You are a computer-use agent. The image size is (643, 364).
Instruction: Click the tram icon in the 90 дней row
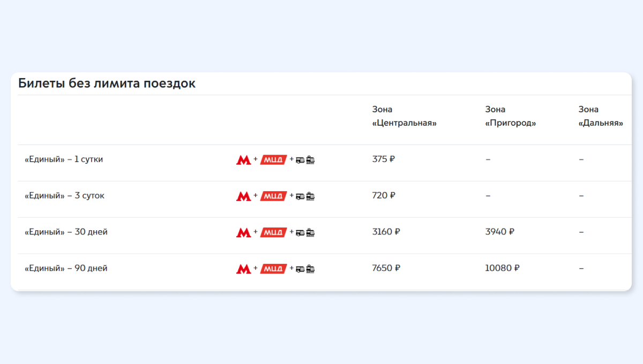point(310,269)
